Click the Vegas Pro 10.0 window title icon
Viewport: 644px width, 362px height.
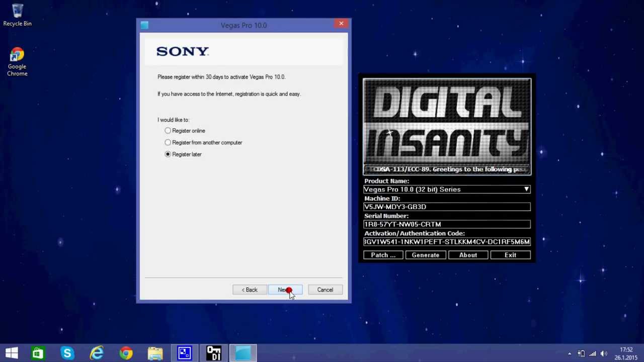pos(144,25)
